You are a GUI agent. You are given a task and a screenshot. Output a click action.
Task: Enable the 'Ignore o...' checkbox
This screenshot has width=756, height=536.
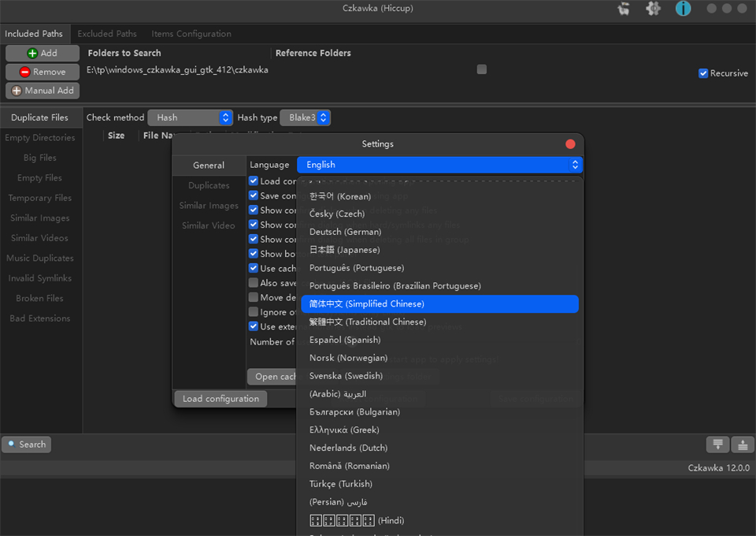click(253, 311)
